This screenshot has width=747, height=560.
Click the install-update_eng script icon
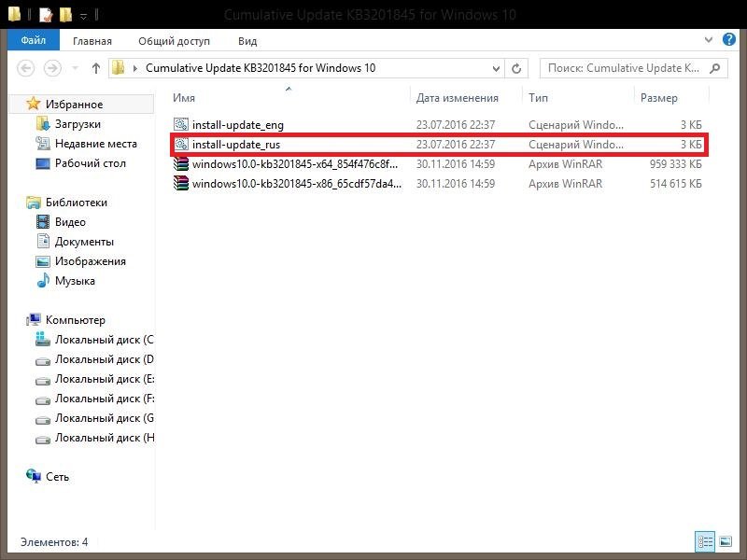(181, 124)
